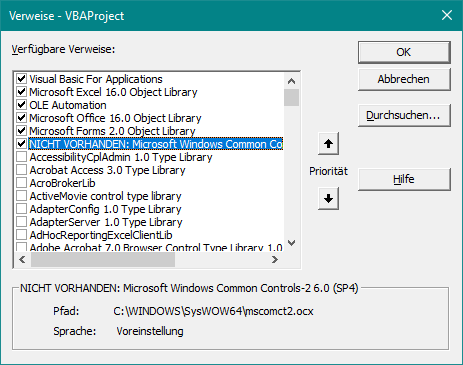This screenshot has width=463, height=365.
Task: Check Acrobat Access 3.0 Type Library
Action: point(22,170)
